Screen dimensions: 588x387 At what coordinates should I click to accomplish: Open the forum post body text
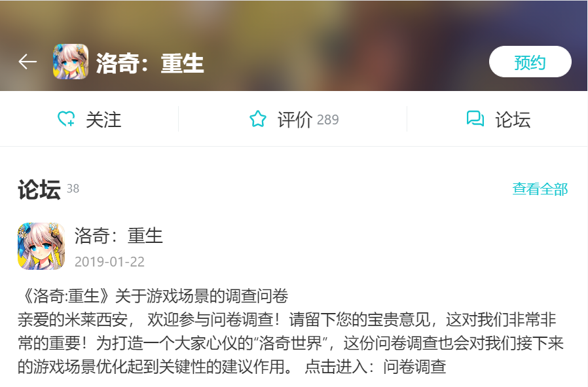pos(291,343)
